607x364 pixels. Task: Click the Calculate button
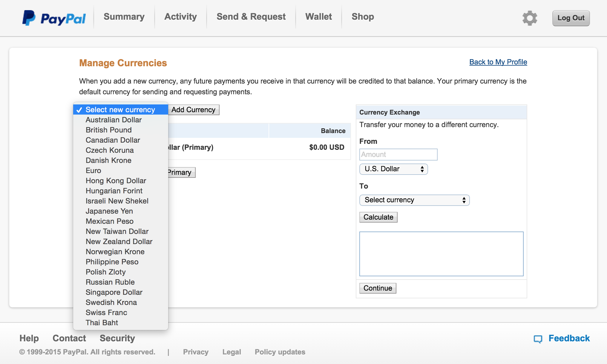[378, 217]
